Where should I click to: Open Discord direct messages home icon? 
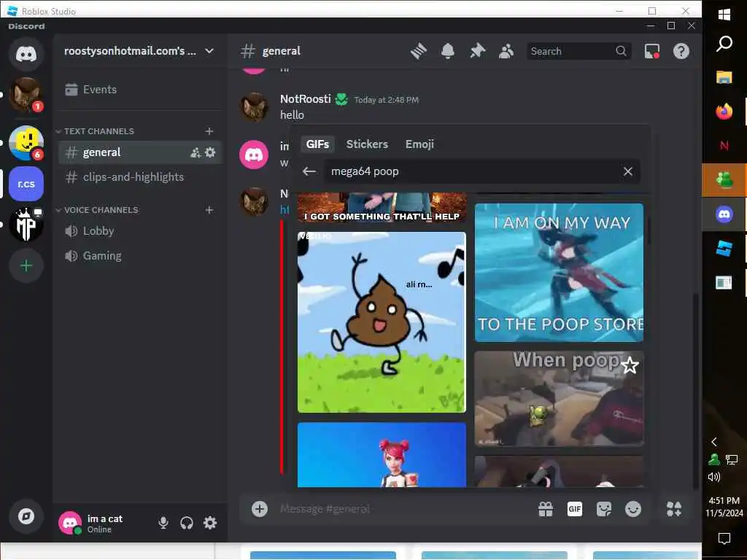[26, 53]
